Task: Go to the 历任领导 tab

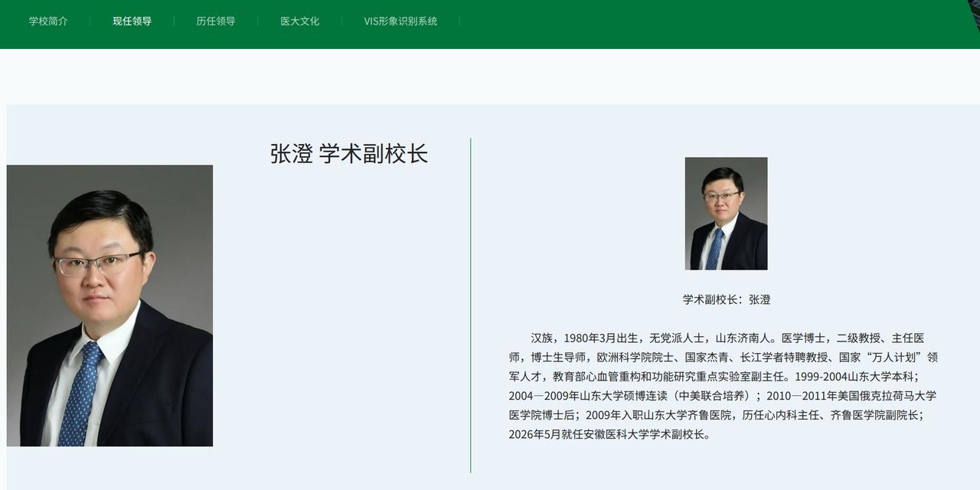Action: coord(216,21)
